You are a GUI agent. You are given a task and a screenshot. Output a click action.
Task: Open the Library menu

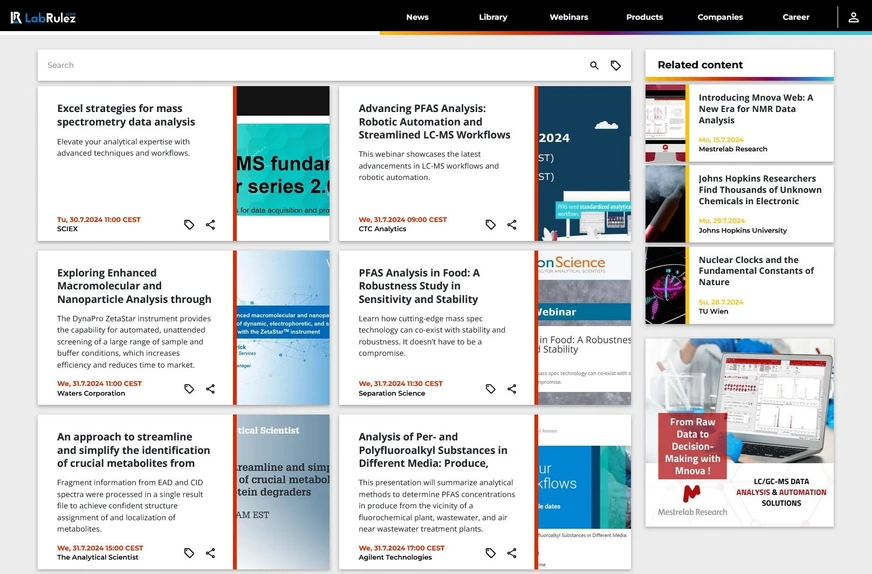click(x=493, y=17)
